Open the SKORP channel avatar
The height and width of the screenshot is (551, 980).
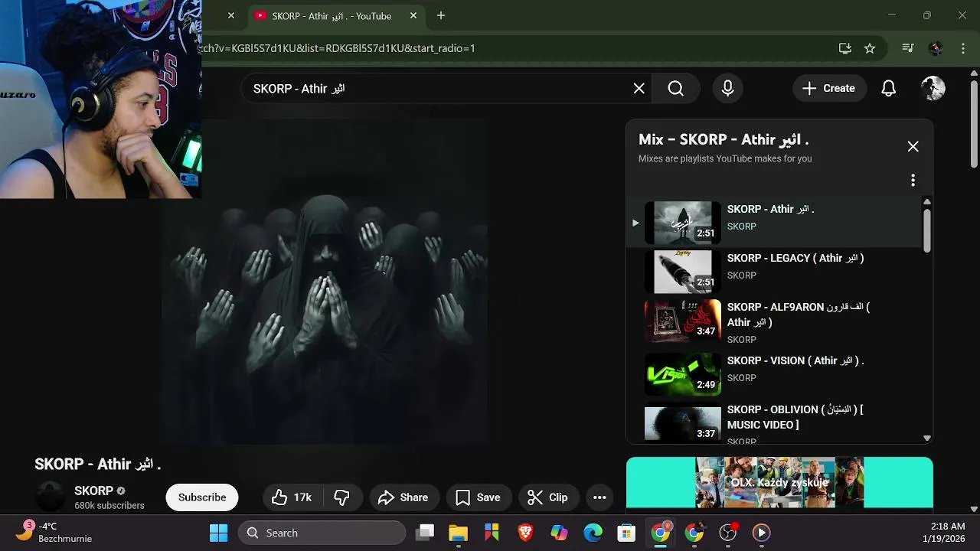point(51,497)
